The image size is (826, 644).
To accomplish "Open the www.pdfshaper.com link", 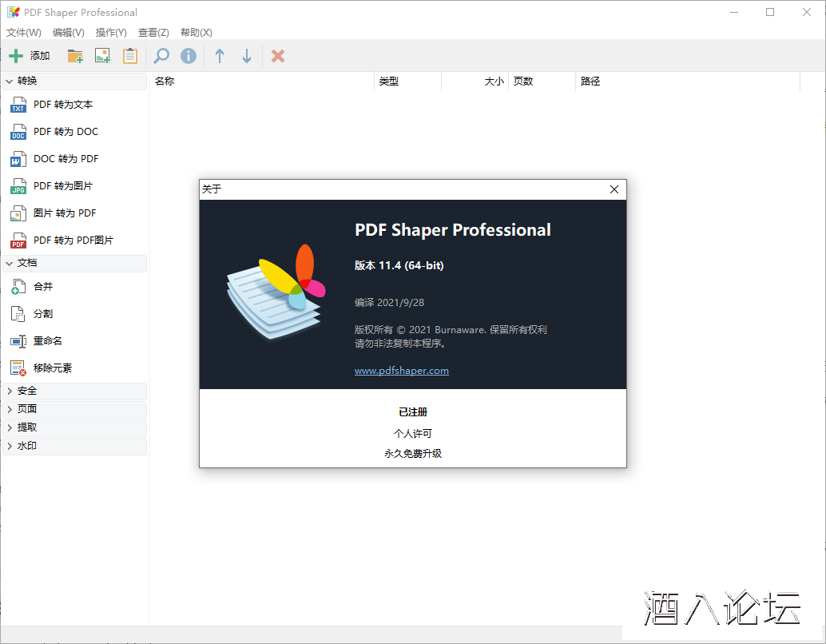I will (401, 371).
